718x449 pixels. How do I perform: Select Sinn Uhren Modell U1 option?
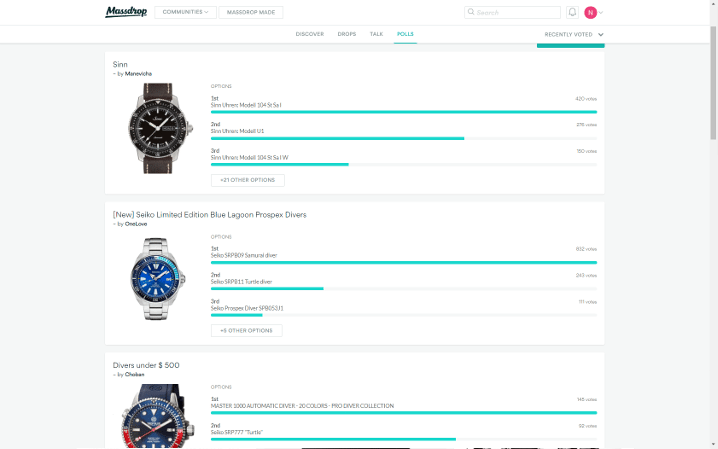(x=237, y=131)
